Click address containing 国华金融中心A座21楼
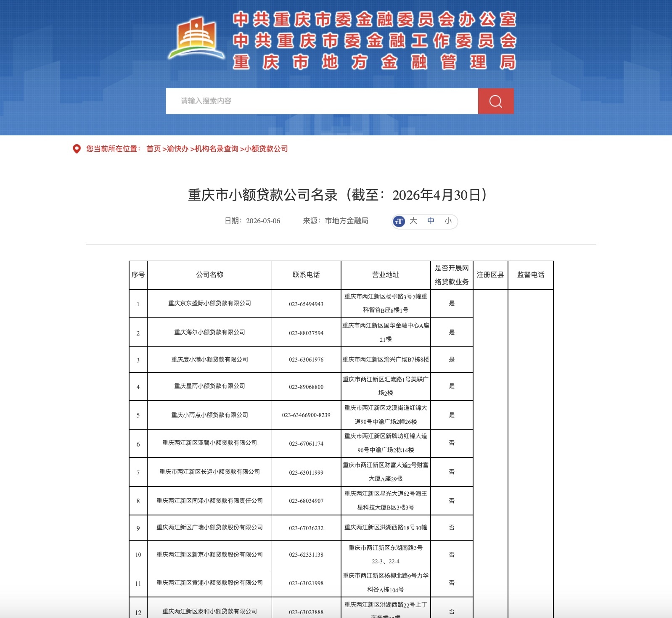672x618 pixels. pyautogui.click(x=386, y=332)
